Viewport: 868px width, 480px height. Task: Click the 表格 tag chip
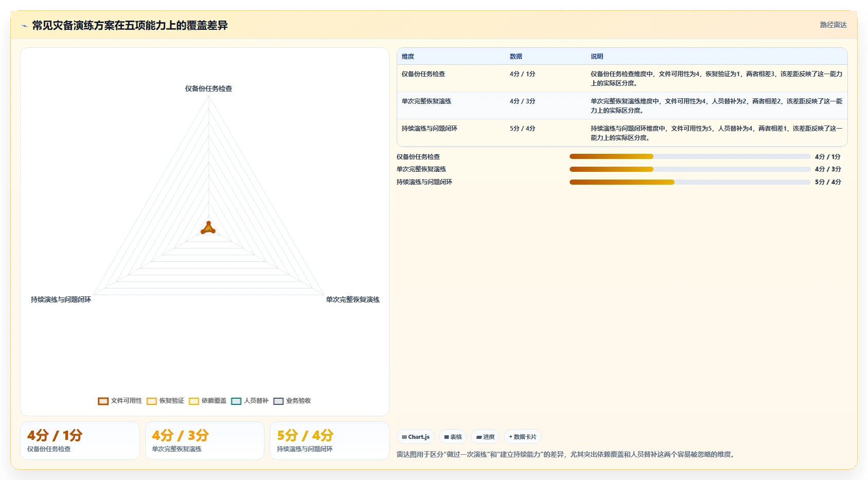[453, 437]
